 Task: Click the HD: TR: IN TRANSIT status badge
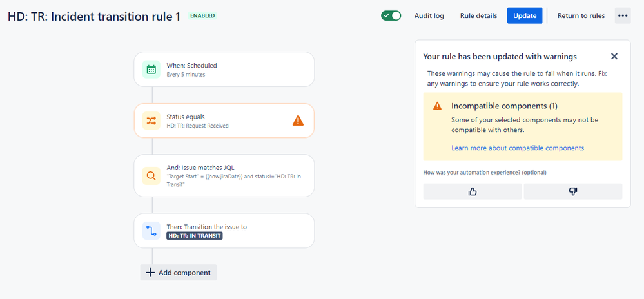[x=195, y=236]
